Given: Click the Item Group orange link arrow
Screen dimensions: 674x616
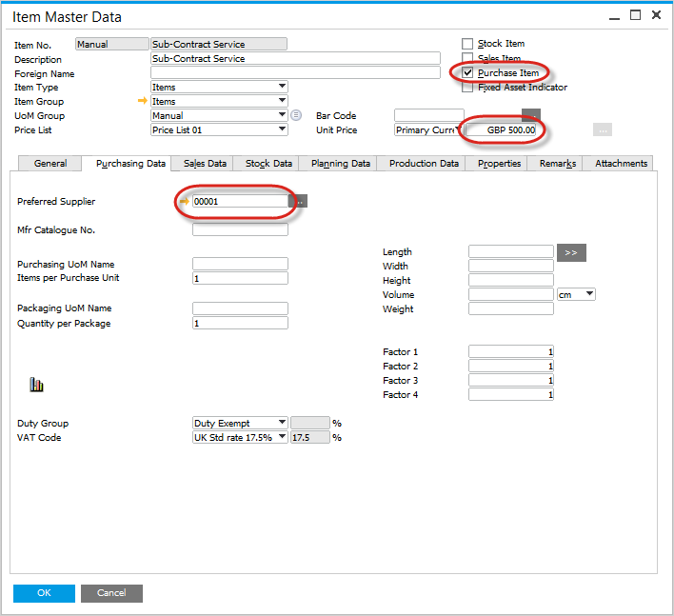Looking at the screenshot, I should [143, 101].
